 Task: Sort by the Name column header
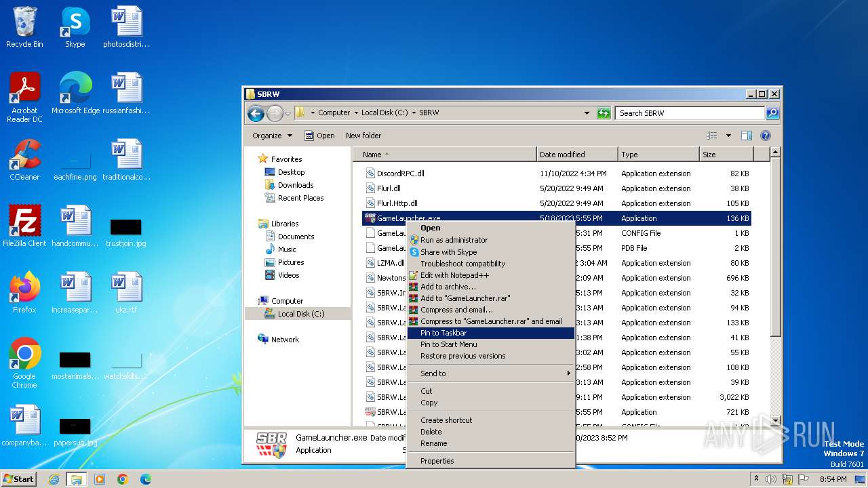pos(445,155)
